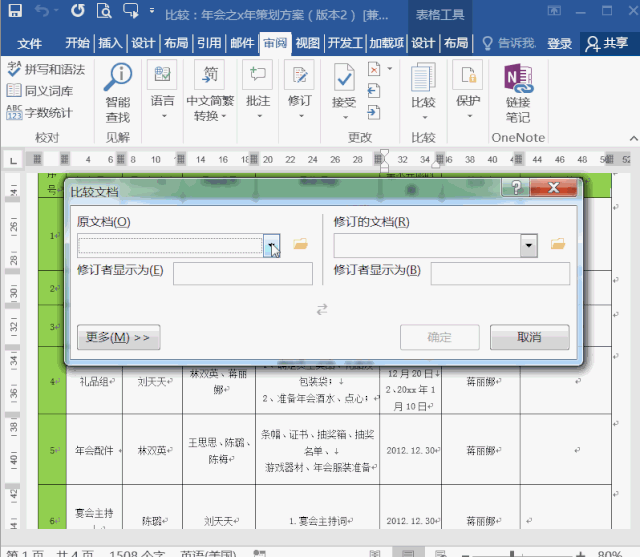Expand the original document (原文档) dropdown
This screenshot has width=640, height=557.
[x=271, y=245]
